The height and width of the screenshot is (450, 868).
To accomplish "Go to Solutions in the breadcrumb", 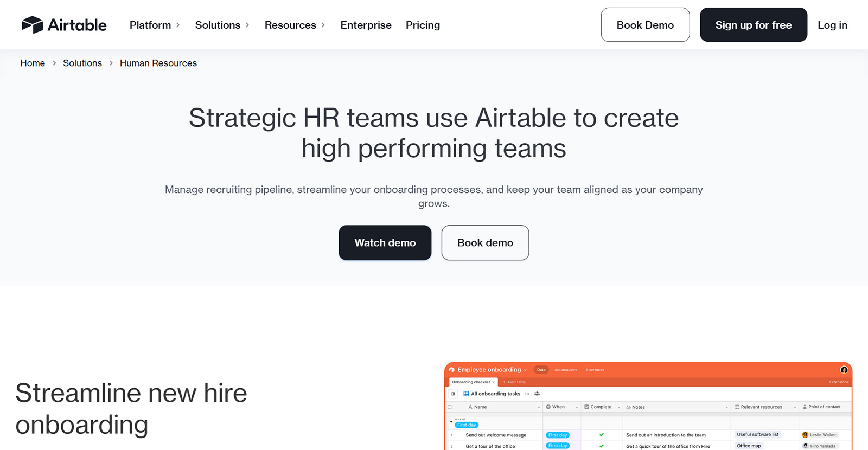I will click(x=82, y=63).
